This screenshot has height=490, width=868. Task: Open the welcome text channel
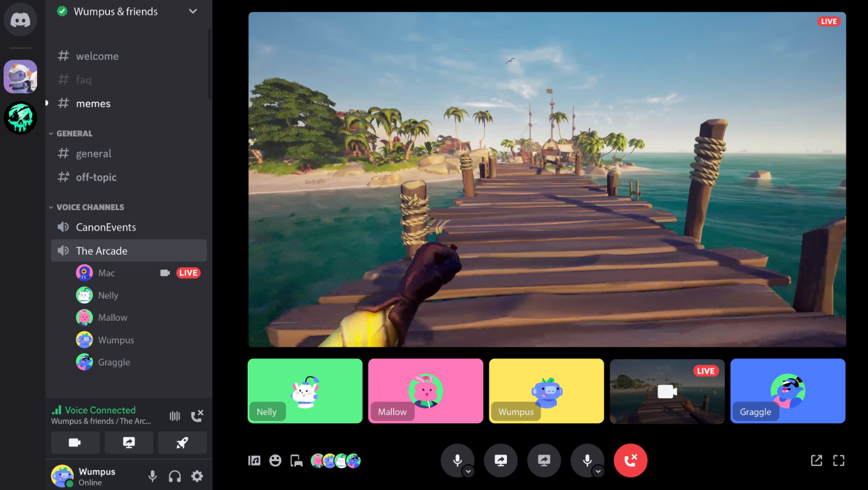pos(97,56)
